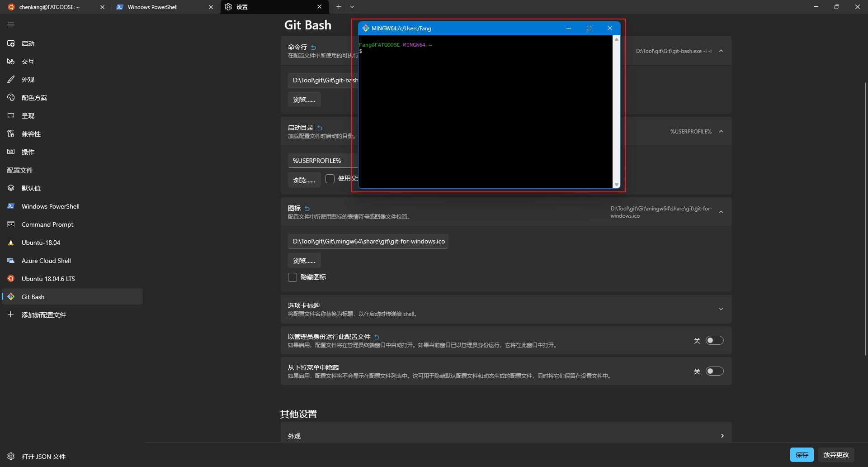This screenshot has width=868, height=467.
Task: Select the Azure Cloud Shell profile
Action: coord(72,261)
